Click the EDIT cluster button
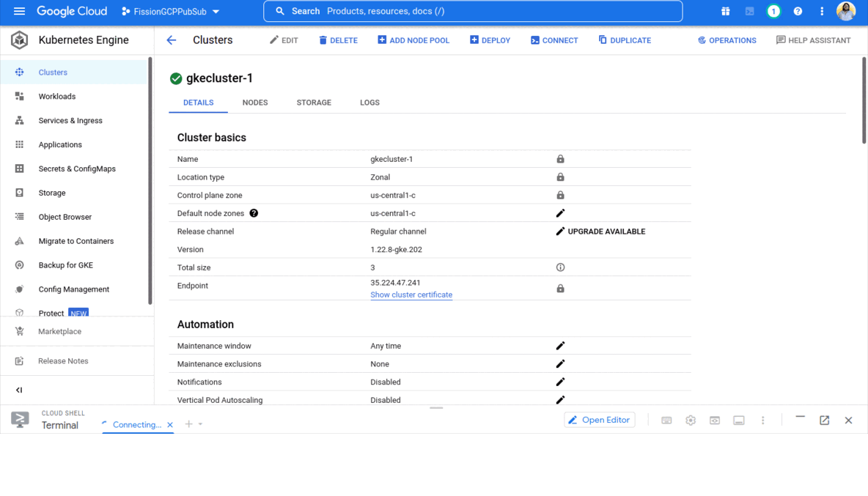The image size is (868, 496). [x=284, y=40]
